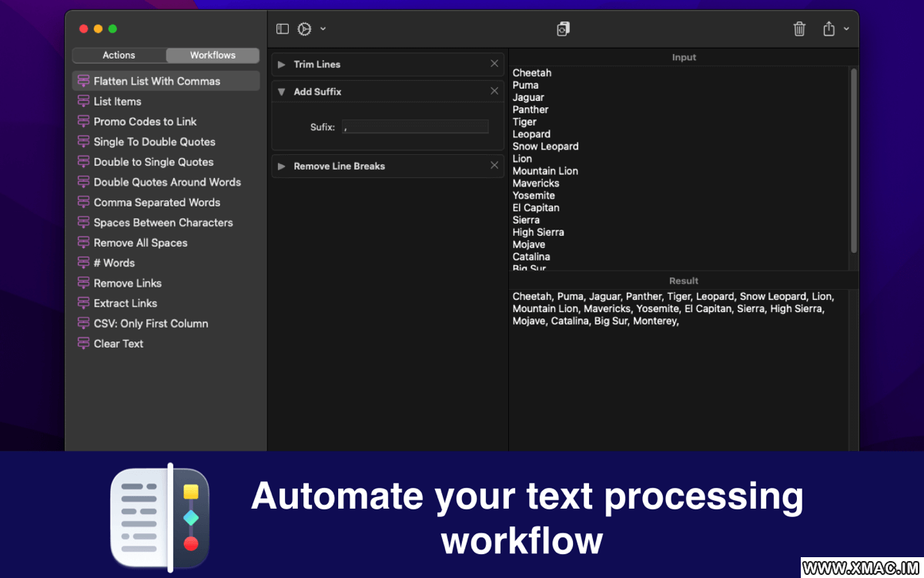Click El Capitan in the Input list
This screenshot has width=924, height=578.
(536, 208)
